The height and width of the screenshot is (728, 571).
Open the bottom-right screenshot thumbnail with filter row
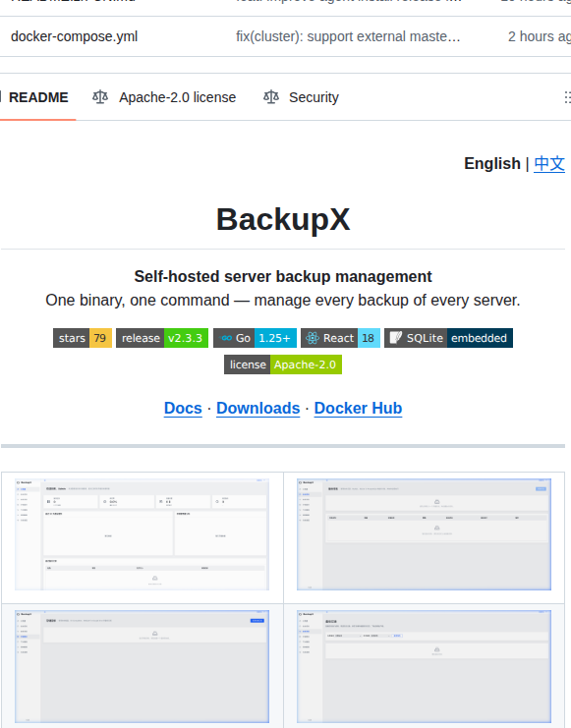[x=425, y=667]
